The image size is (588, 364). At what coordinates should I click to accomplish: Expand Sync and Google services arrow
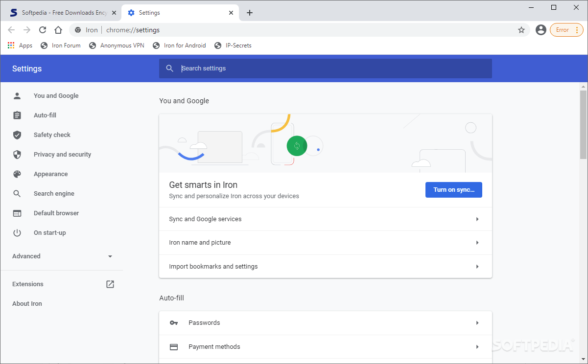tap(477, 219)
